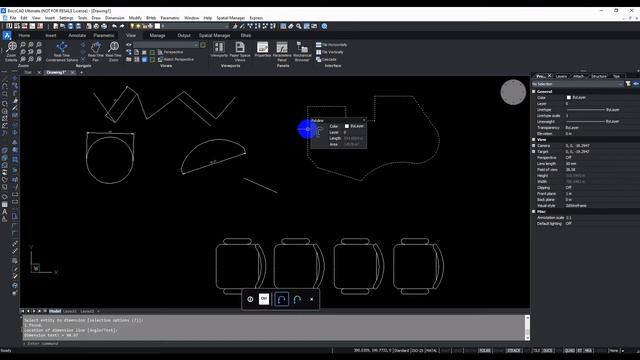Viewport: 640px width, 360px height.
Task: Click the first arc-shaped icon in floating toolbar
Action: pyautogui.click(x=281, y=299)
